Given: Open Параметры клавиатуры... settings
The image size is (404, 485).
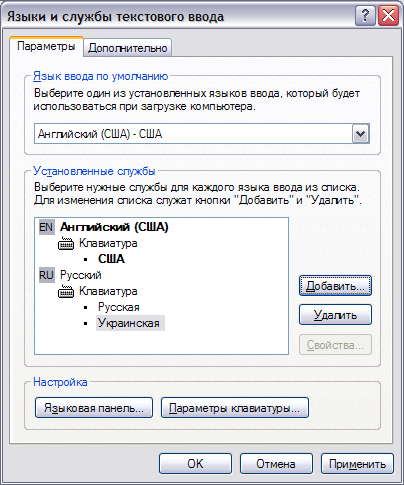Looking at the screenshot, I should (235, 408).
